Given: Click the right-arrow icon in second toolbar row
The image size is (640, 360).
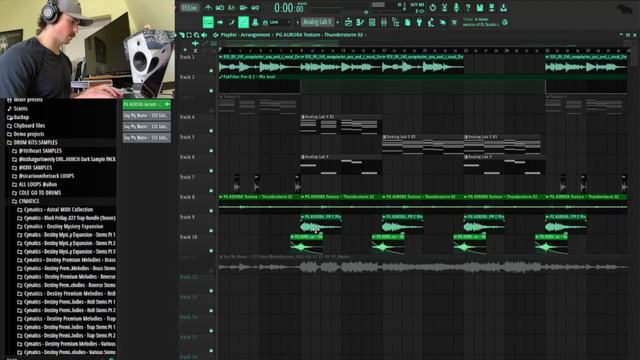Looking at the screenshot, I should pyautogui.click(x=220, y=22).
